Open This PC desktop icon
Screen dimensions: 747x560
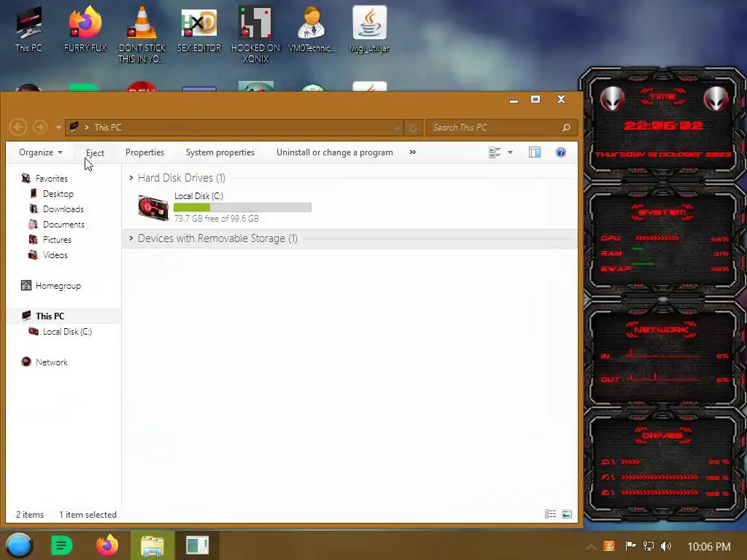pos(28,28)
